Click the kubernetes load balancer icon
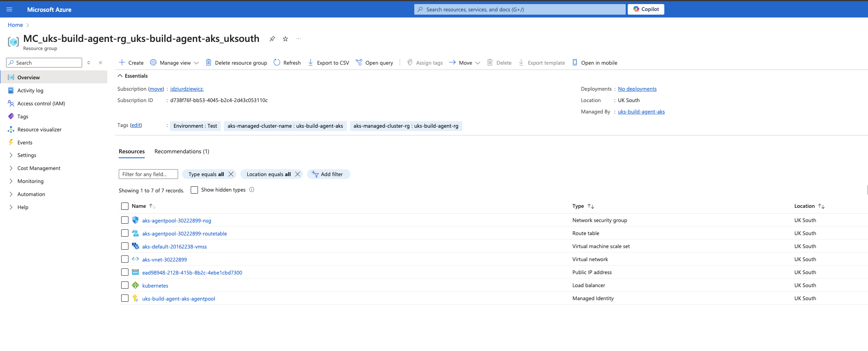The image size is (868, 351). (x=135, y=285)
